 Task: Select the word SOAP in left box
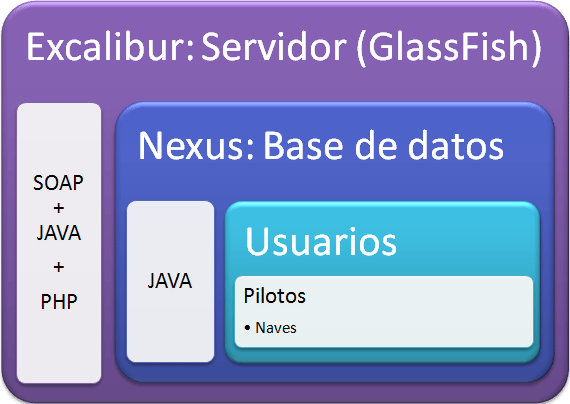[58, 183]
